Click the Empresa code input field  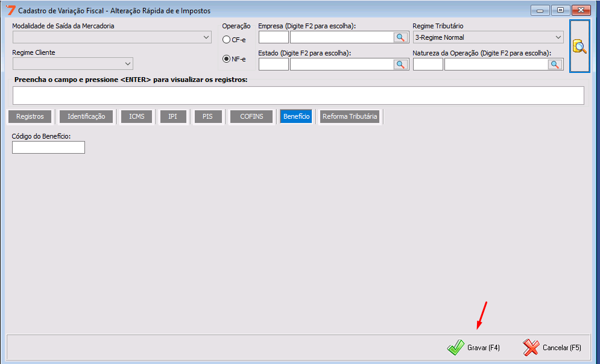pyautogui.click(x=273, y=37)
